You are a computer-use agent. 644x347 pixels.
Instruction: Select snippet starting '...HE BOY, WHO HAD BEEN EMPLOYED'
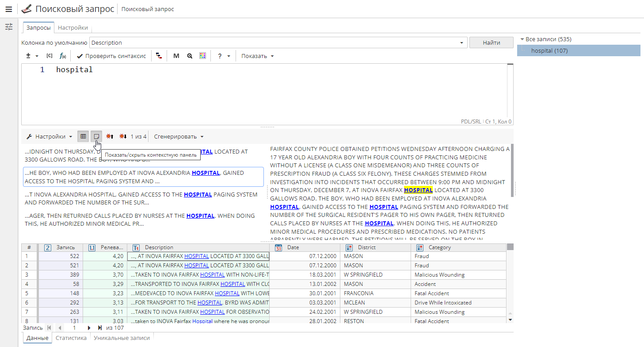(143, 177)
